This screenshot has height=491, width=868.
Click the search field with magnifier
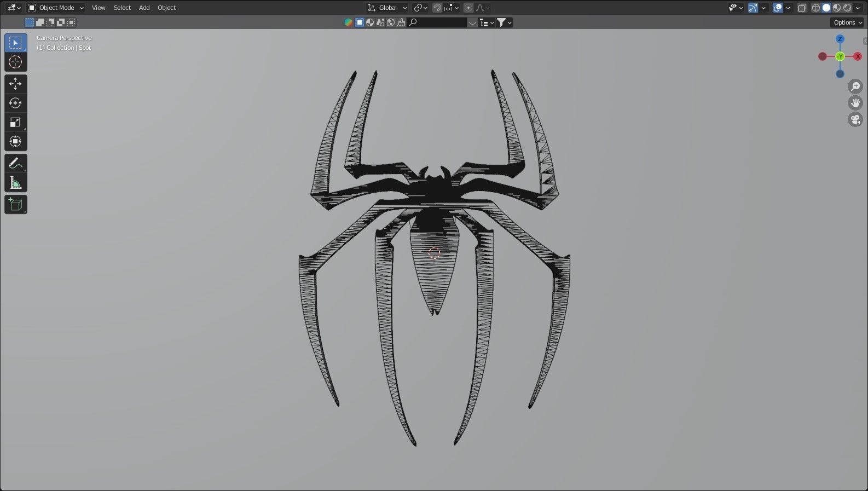point(437,22)
